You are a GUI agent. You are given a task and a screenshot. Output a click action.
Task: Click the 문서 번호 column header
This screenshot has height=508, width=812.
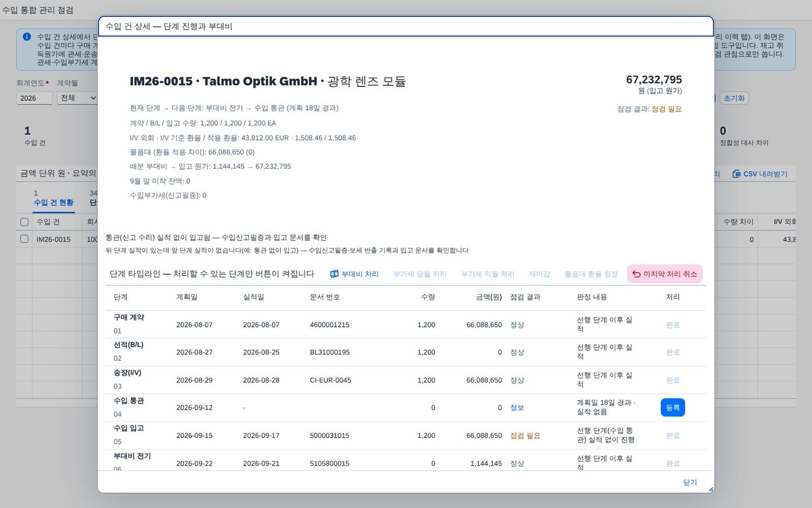325,297
